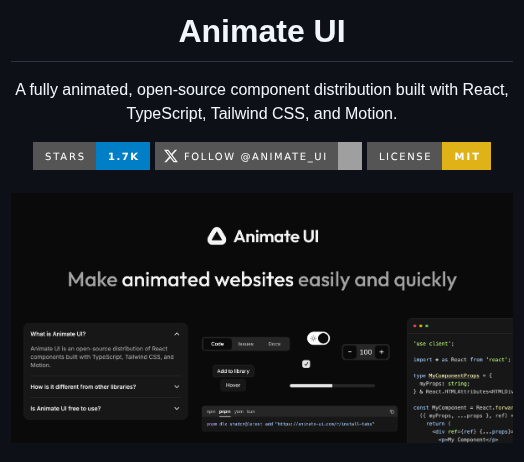The width and height of the screenshot is (524, 462).
Task: Click the Add to library button
Action: [x=233, y=371]
